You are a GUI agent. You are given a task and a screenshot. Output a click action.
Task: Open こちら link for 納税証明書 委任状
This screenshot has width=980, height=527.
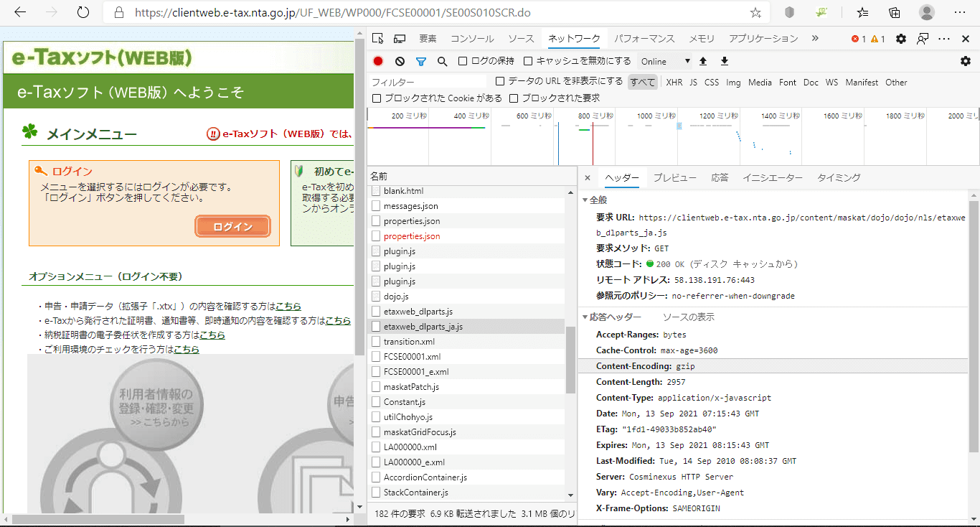tap(212, 335)
